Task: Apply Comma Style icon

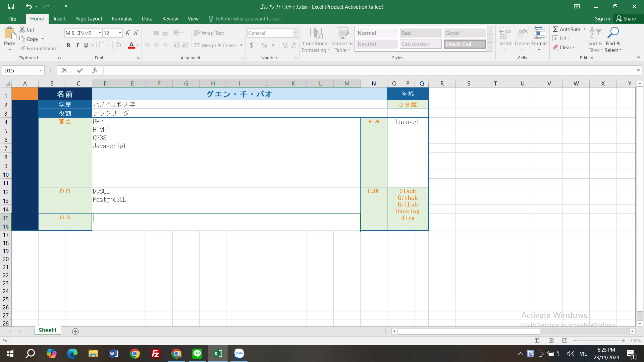Action: click(273, 45)
